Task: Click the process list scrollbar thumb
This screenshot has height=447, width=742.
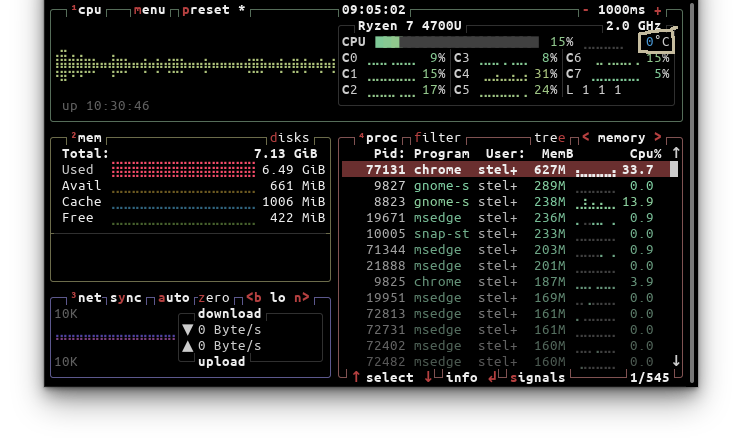Action: pos(674,169)
